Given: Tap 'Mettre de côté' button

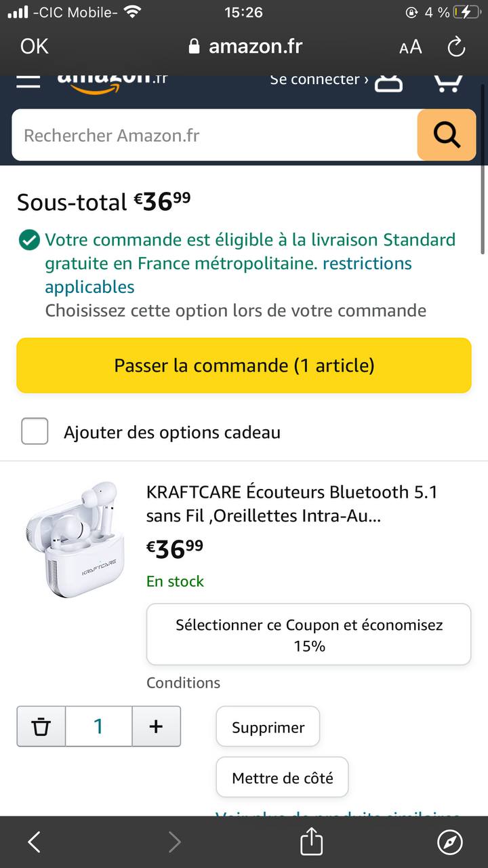Looking at the screenshot, I should (x=282, y=778).
